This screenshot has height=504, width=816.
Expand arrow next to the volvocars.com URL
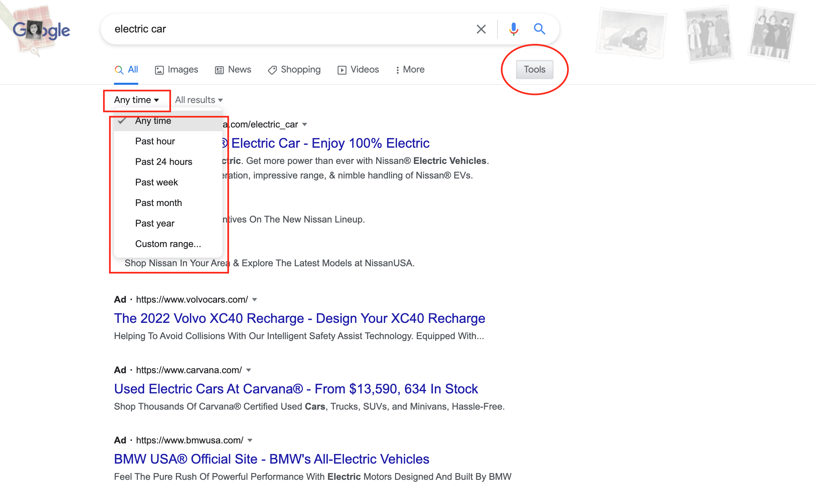point(255,300)
